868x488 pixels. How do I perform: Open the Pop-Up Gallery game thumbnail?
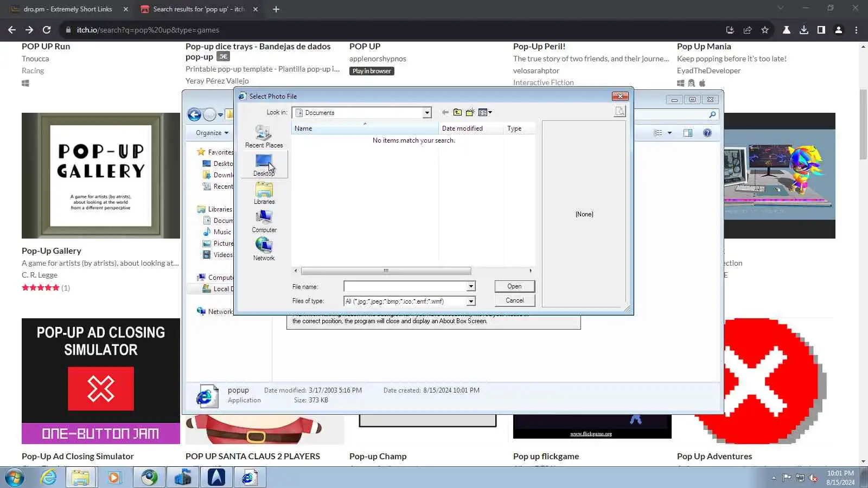pyautogui.click(x=101, y=176)
